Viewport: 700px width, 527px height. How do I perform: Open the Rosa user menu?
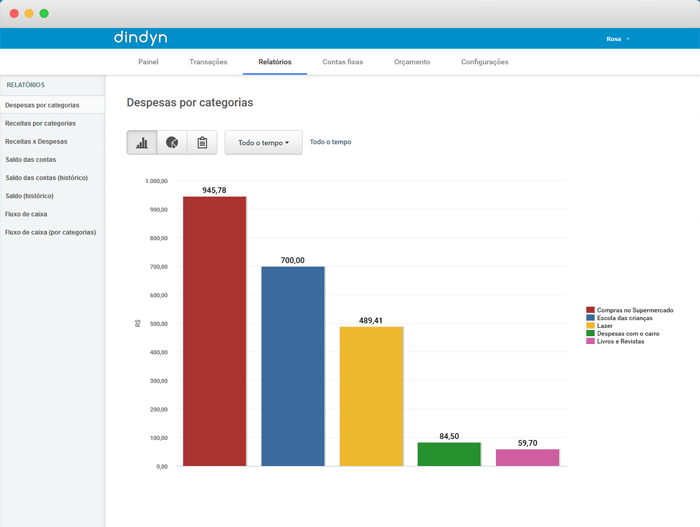(x=618, y=39)
